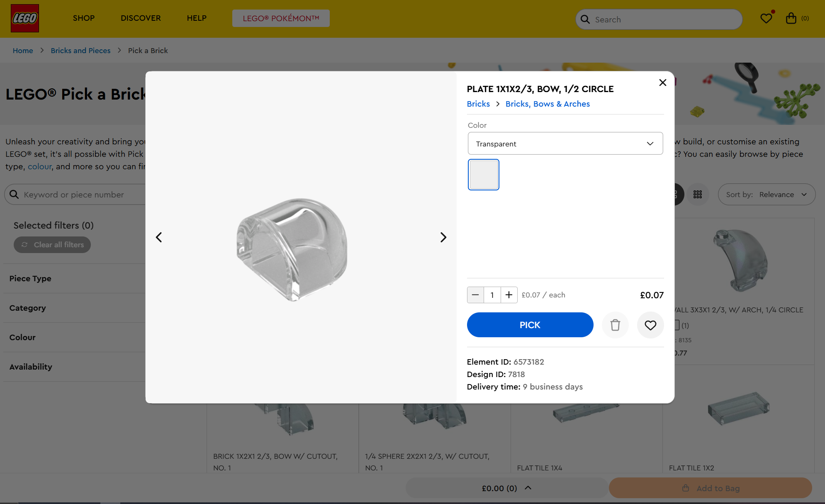Open the DISCOVER menu
This screenshot has height=504, width=825.
pyautogui.click(x=141, y=18)
